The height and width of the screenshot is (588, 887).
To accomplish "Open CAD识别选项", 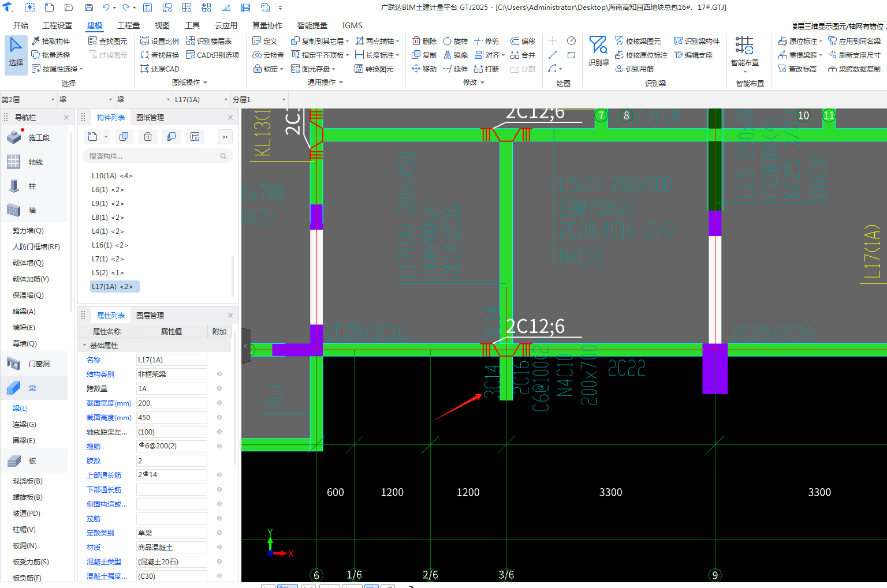I will pos(213,55).
